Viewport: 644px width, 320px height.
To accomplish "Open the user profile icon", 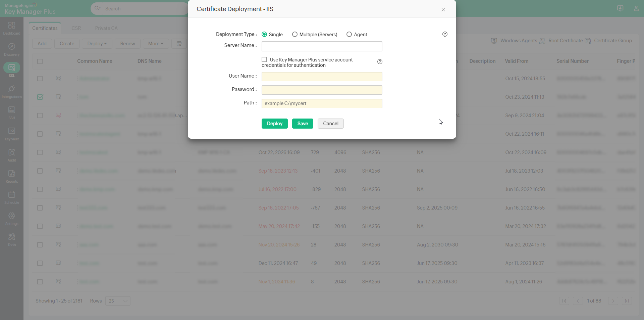I will click(x=636, y=8).
